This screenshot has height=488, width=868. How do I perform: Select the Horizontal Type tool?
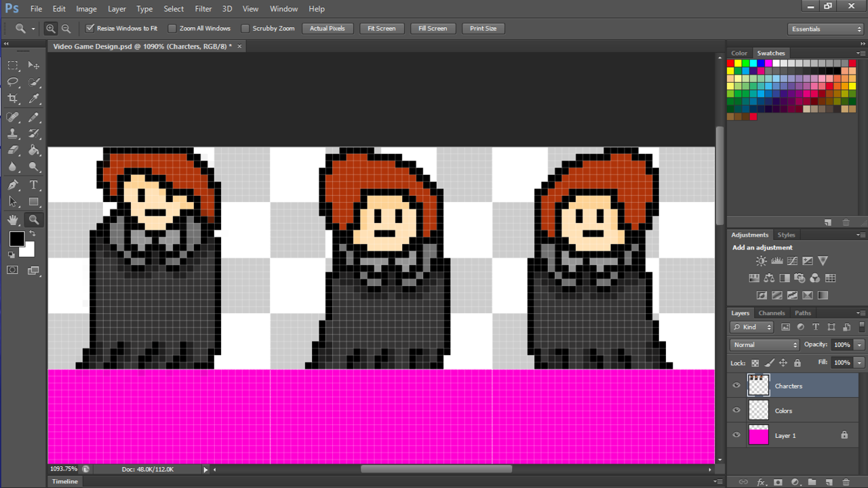(x=34, y=185)
